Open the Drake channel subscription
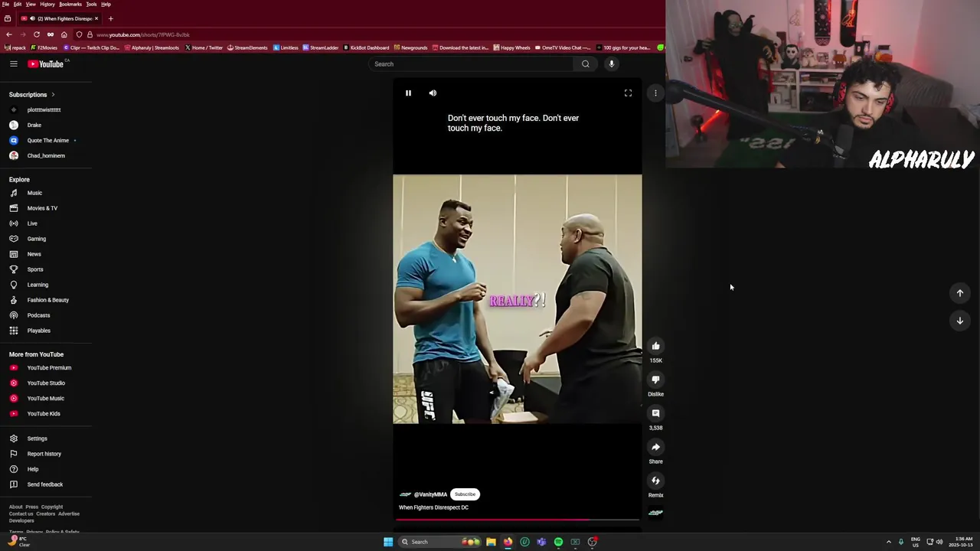This screenshot has width=980, height=551. click(x=34, y=125)
